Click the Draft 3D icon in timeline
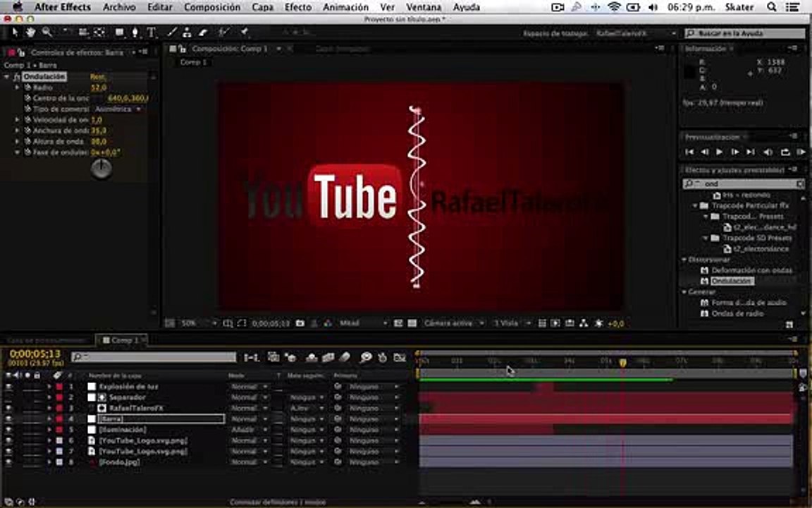Image resolution: width=812 pixels, height=508 pixels. point(290,357)
